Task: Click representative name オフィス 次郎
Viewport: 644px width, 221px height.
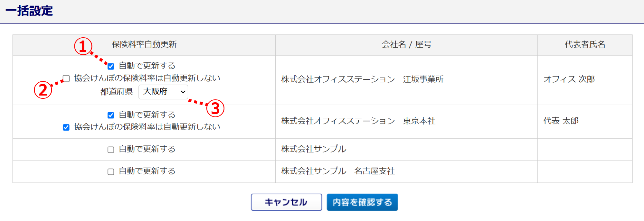Action: (x=569, y=79)
